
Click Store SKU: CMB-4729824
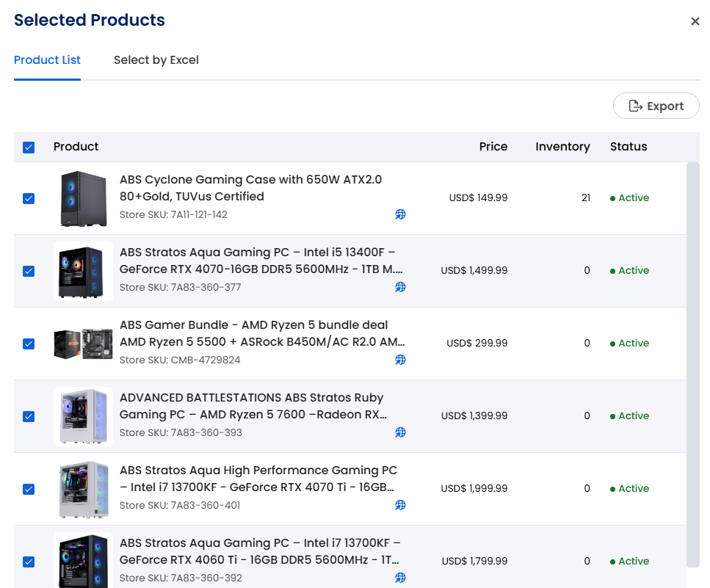tap(180, 360)
